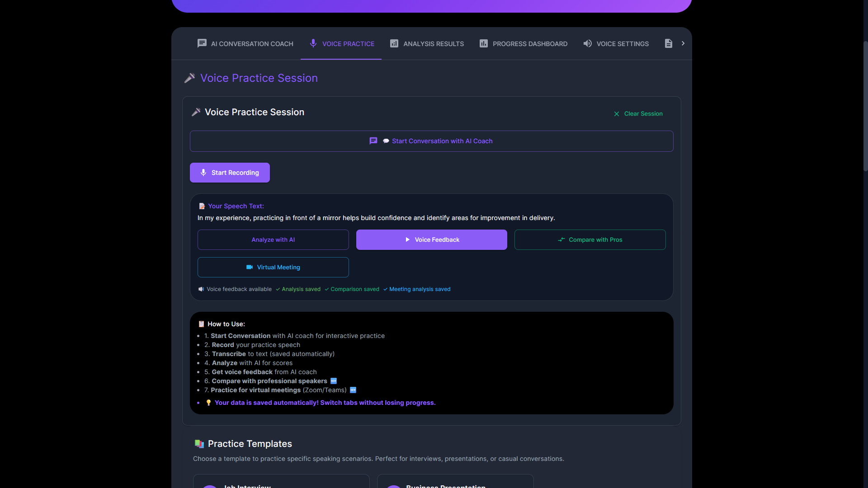Click the Clear Session link
The width and height of the screenshot is (868, 488).
tap(643, 114)
